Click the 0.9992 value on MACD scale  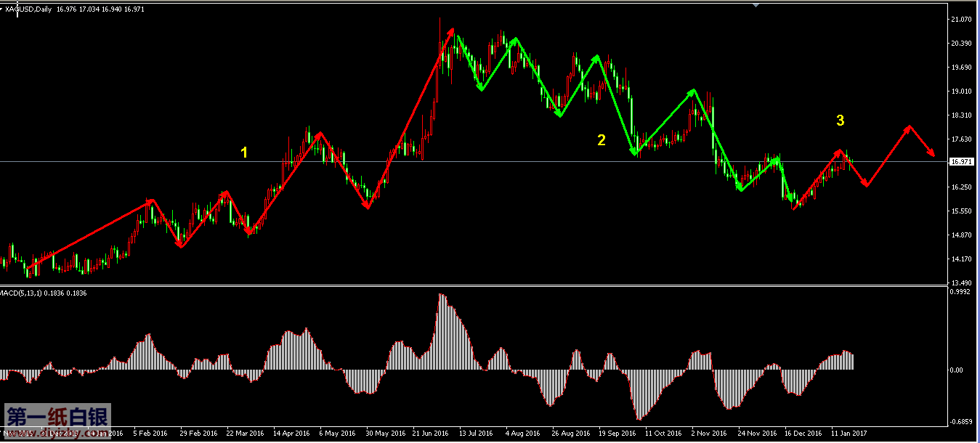tap(961, 292)
